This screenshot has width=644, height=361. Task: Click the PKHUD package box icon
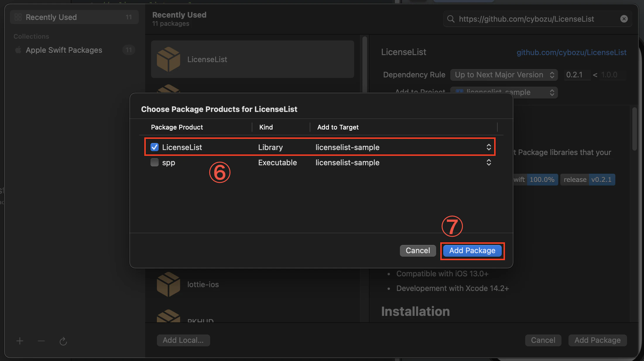(168, 316)
